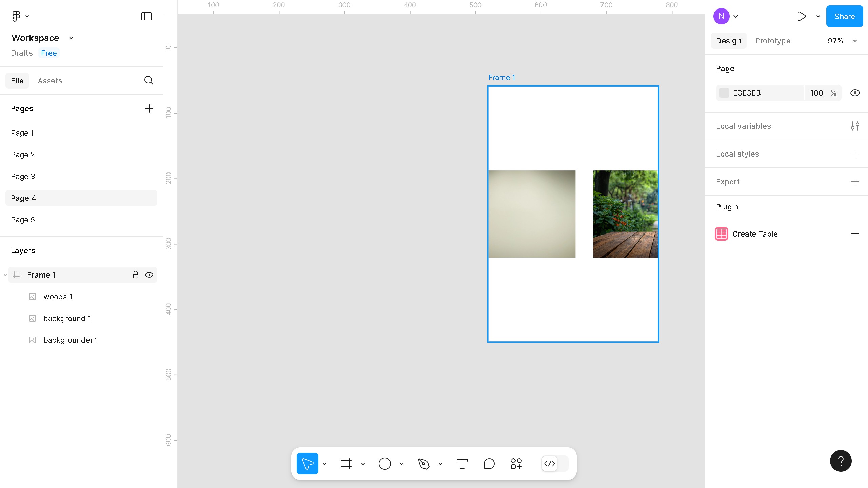The width and height of the screenshot is (868, 488).
Task: Switch to the Prototype tab
Action: click(x=772, y=41)
